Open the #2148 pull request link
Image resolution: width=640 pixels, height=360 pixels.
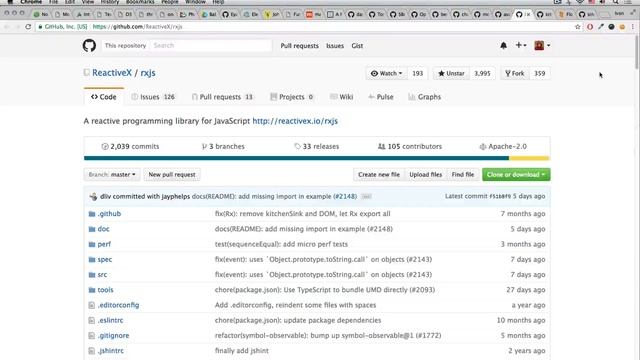point(345,196)
